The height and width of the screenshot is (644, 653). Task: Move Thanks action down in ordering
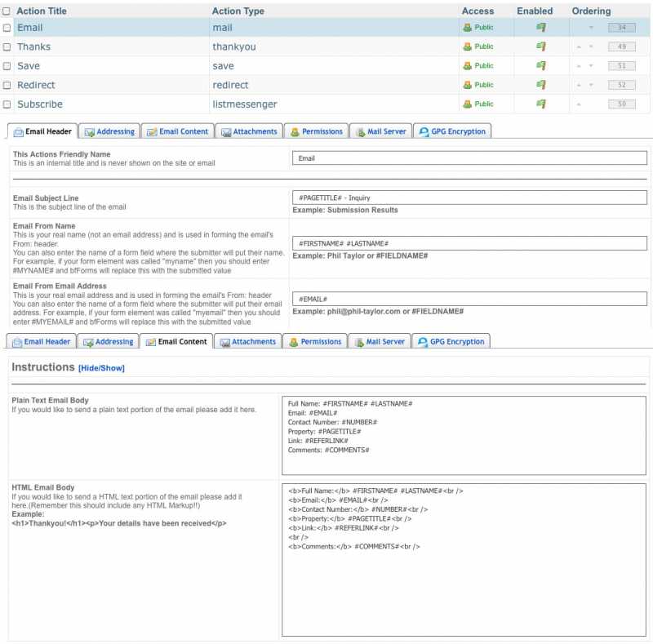[591, 47]
